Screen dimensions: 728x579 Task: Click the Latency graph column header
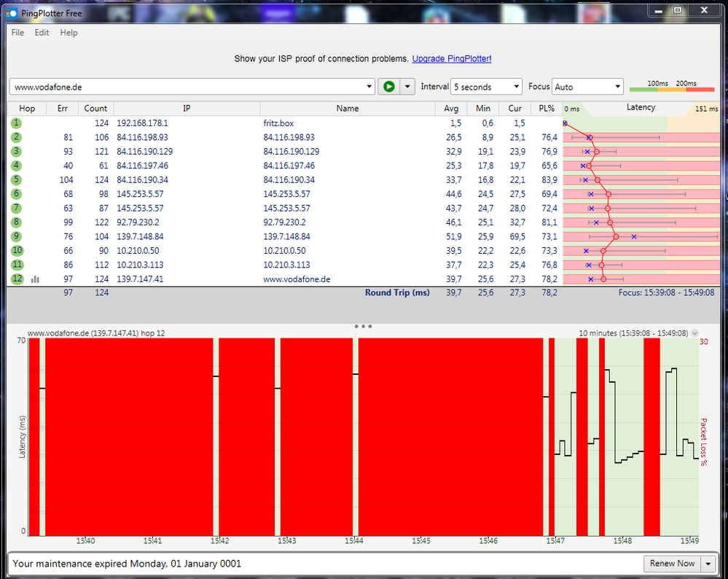point(641,107)
